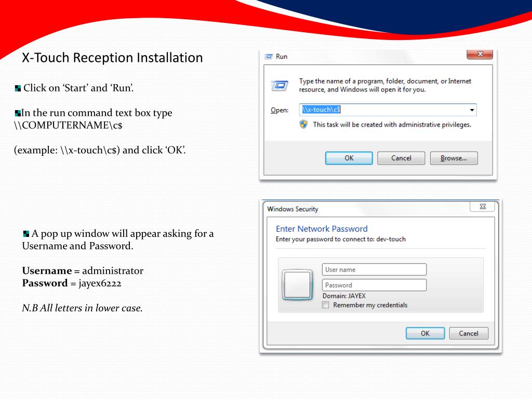Click the administrative privileges shield icon
Screen dimensions: 532x399
pos(303,125)
